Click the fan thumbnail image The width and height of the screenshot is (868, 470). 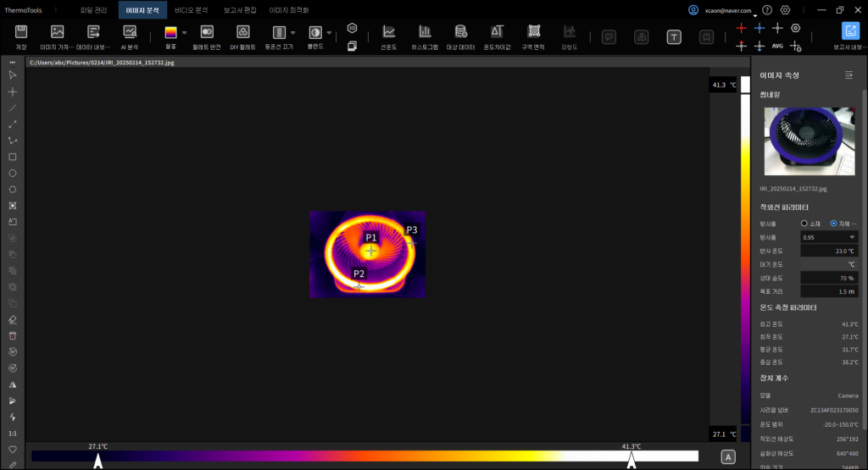[x=809, y=141]
